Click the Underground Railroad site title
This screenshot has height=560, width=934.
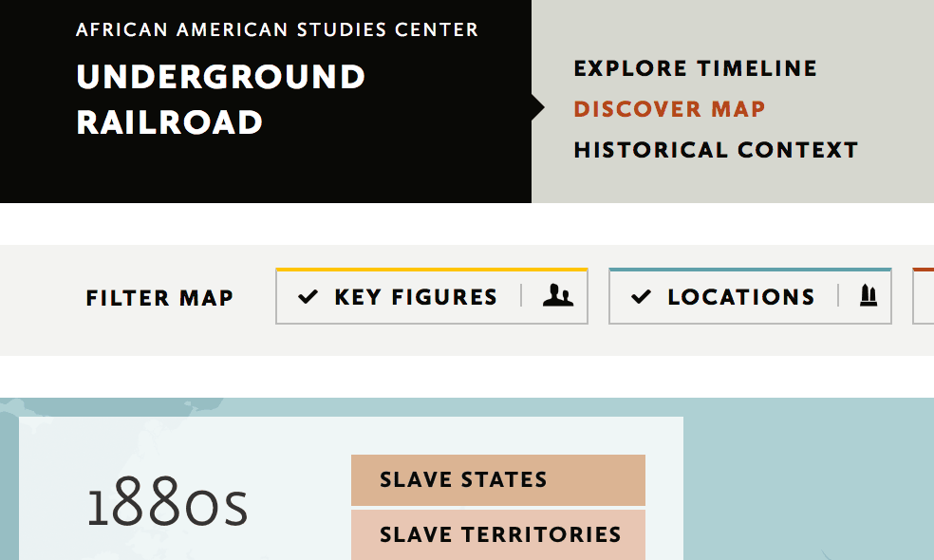coord(220,99)
